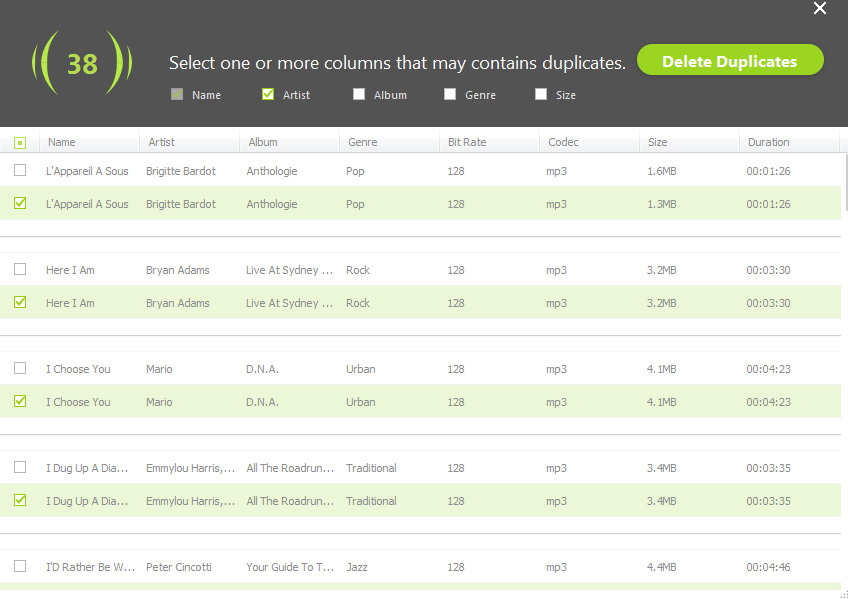Check the Genre column option
This screenshot has height=599, width=848.
[450, 95]
